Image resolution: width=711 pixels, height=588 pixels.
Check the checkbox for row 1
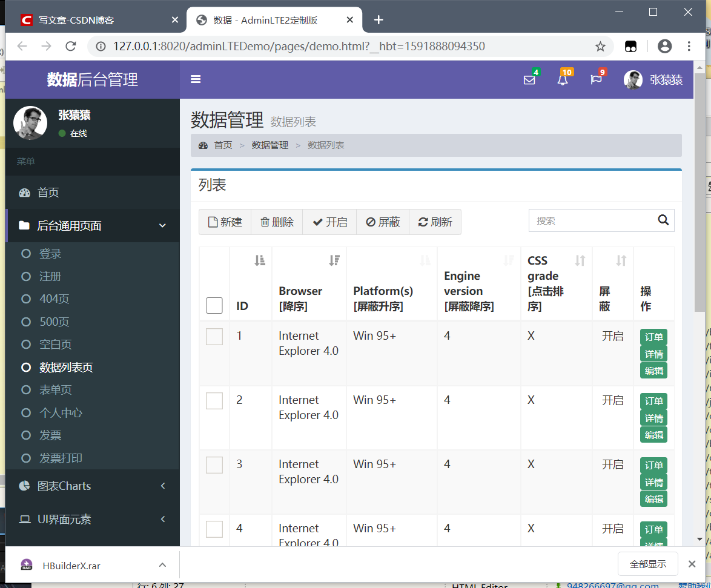coord(214,336)
